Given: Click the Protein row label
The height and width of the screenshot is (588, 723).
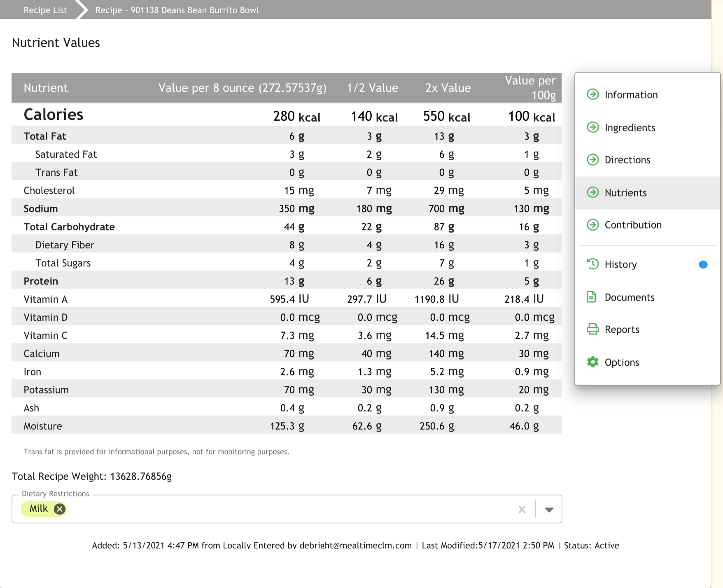Looking at the screenshot, I should 41,281.
